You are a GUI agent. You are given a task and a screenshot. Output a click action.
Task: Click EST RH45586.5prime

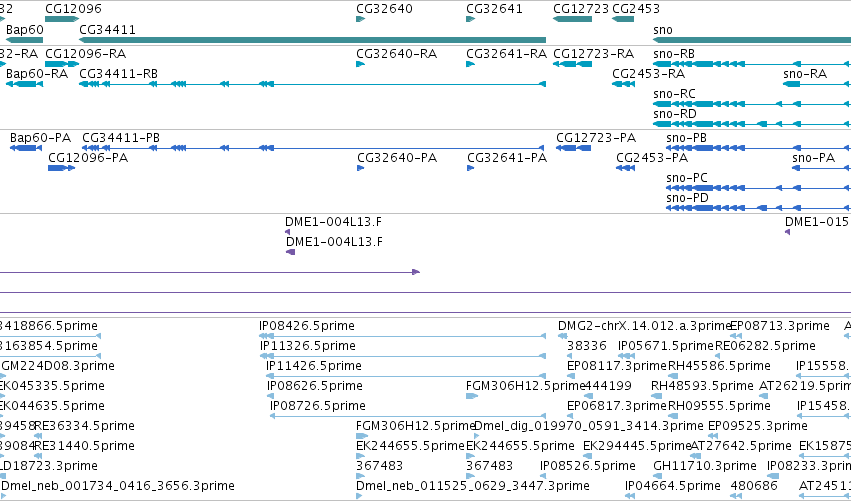[719, 365]
